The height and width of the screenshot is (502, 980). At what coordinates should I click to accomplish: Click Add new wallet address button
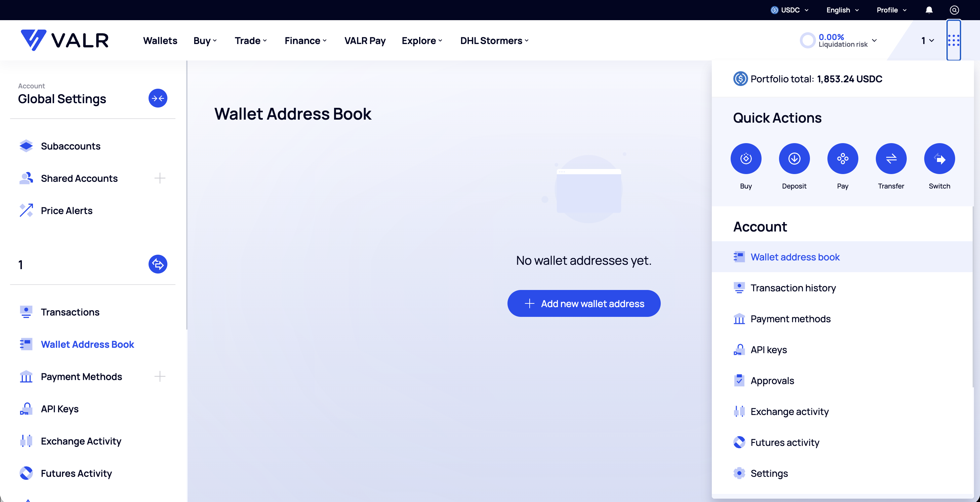[583, 303]
